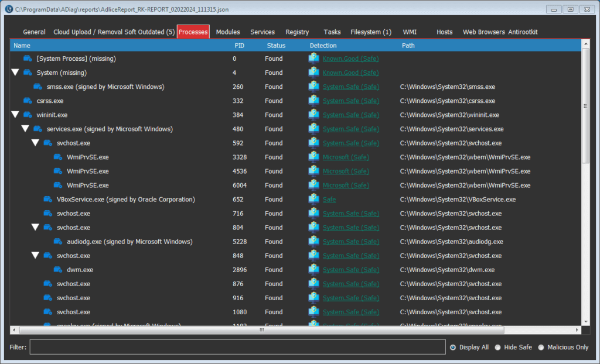Viewport: 600px width, 364px height.
Task: Click the detection shield icon for PID 652
Action: click(x=314, y=200)
